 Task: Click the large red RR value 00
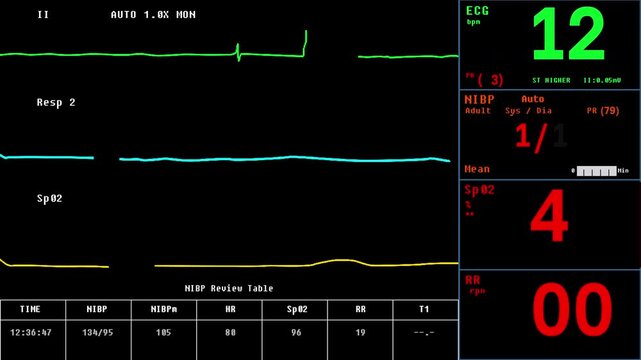pyautogui.click(x=572, y=310)
